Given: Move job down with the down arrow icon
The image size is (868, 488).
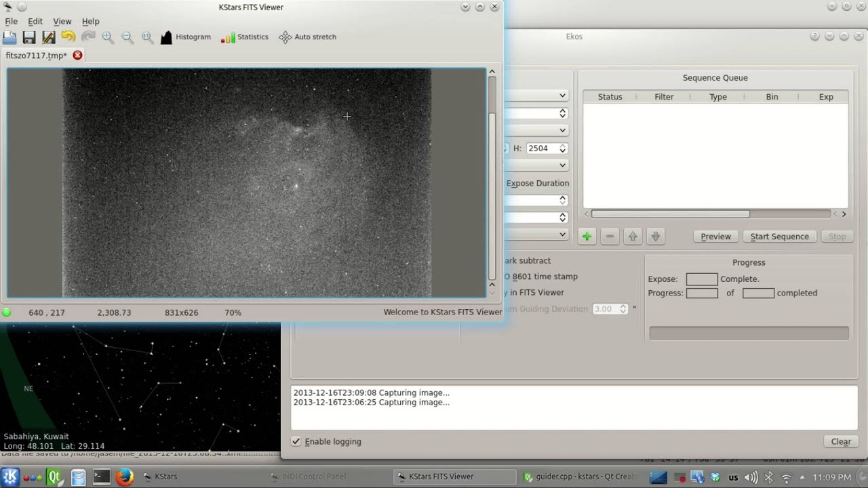Looking at the screenshot, I should pyautogui.click(x=656, y=237).
